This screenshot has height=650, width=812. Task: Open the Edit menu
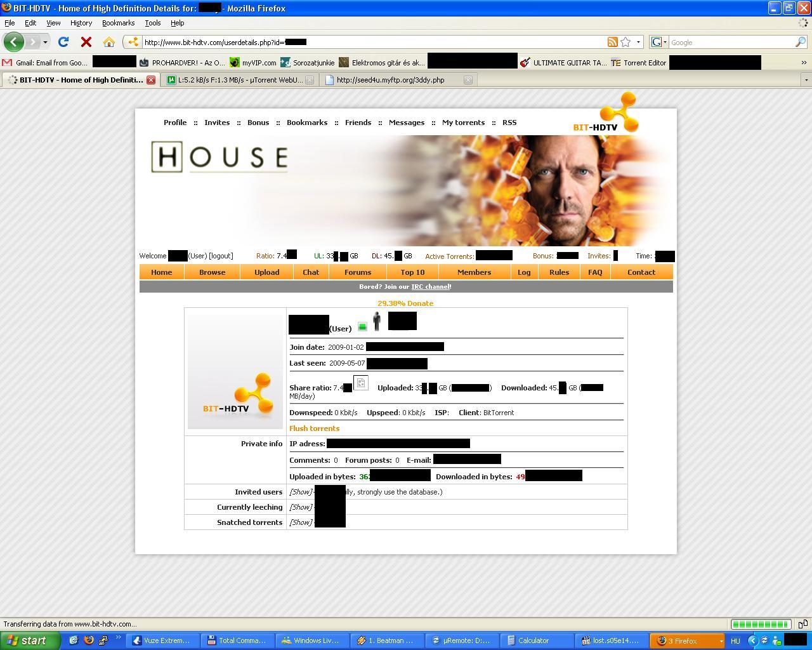[30, 23]
